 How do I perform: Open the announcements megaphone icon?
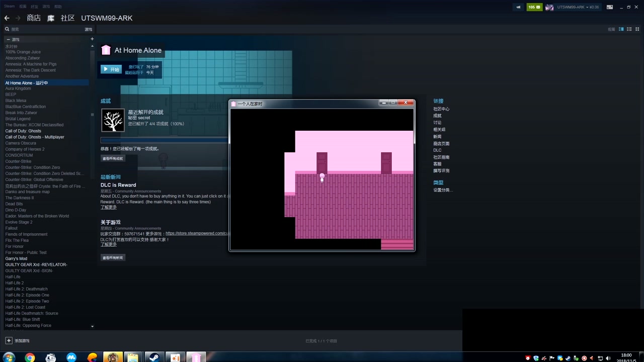pyautogui.click(x=518, y=7)
